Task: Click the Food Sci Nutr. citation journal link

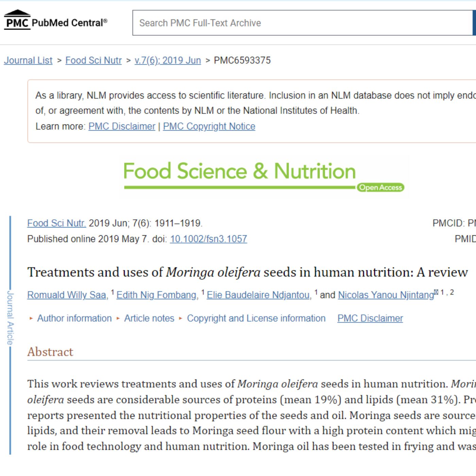Action: coord(56,223)
